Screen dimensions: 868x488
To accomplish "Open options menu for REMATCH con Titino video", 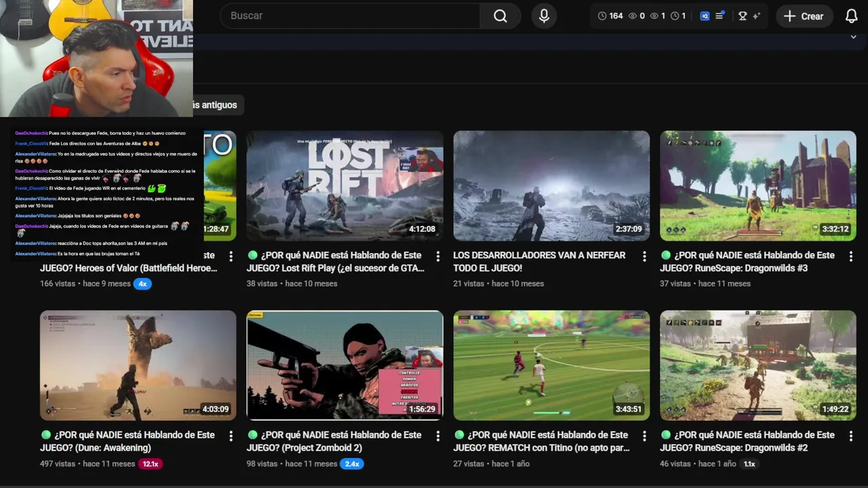I will [x=644, y=436].
